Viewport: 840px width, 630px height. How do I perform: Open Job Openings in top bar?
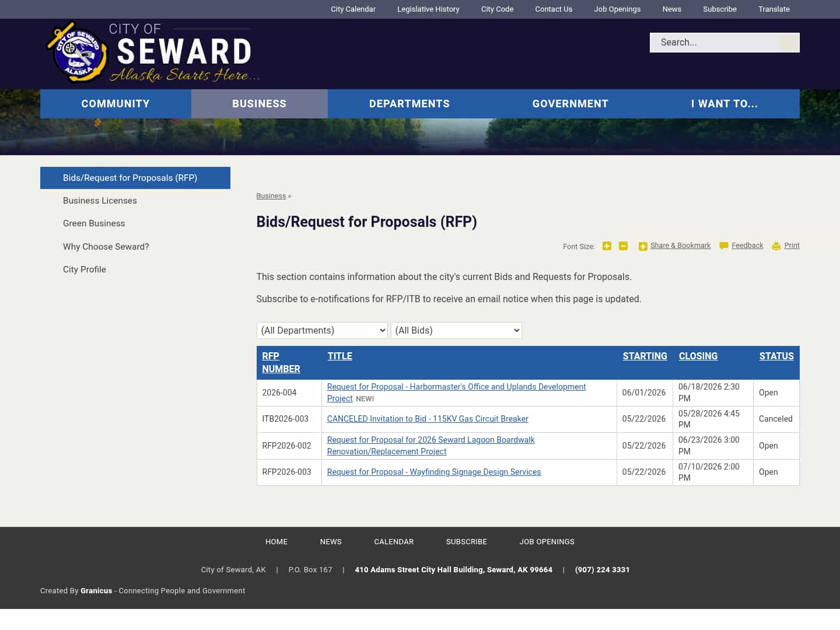(617, 9)
